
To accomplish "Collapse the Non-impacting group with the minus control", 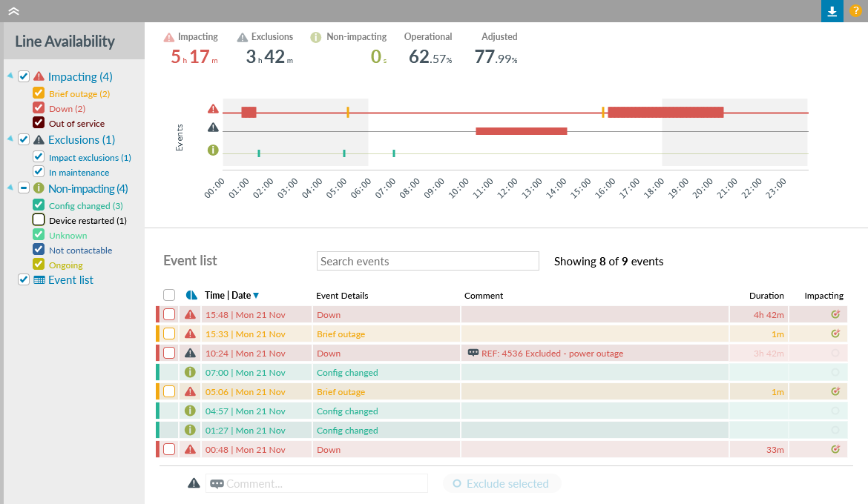I will coord(23,188).
